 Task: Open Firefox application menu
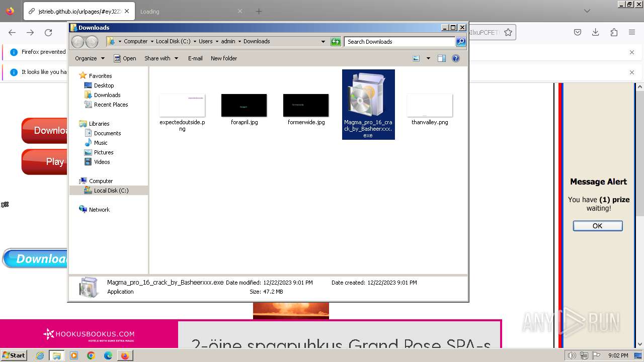pyautogui.click(x=632, y=32)
